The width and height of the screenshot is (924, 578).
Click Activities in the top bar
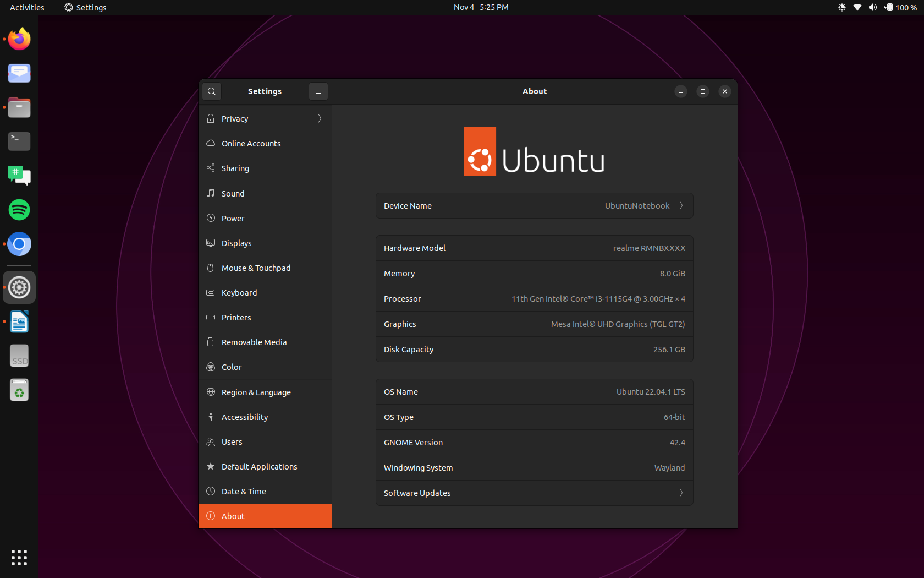[27, 7]
